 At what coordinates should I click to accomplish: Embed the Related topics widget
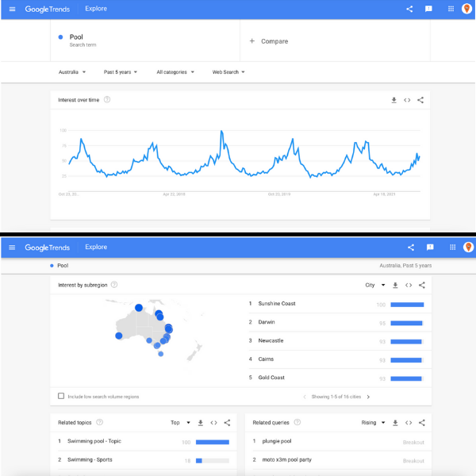tap(213, 423)
